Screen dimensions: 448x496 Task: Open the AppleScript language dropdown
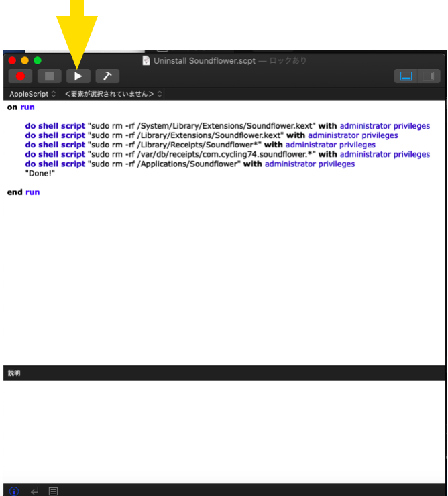[32, 94]
